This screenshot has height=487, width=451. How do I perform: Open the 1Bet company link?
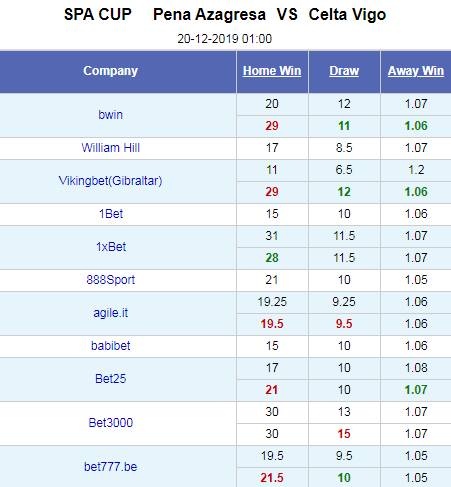pyautogui.click(x=111, y=214)
